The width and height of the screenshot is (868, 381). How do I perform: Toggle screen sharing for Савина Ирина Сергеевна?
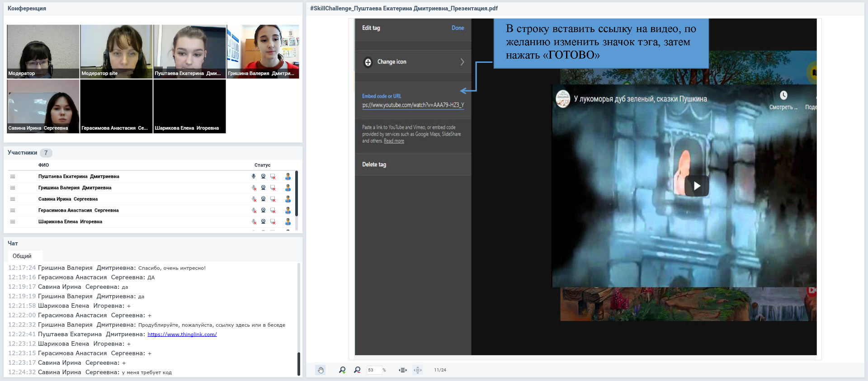click(273, 199)
